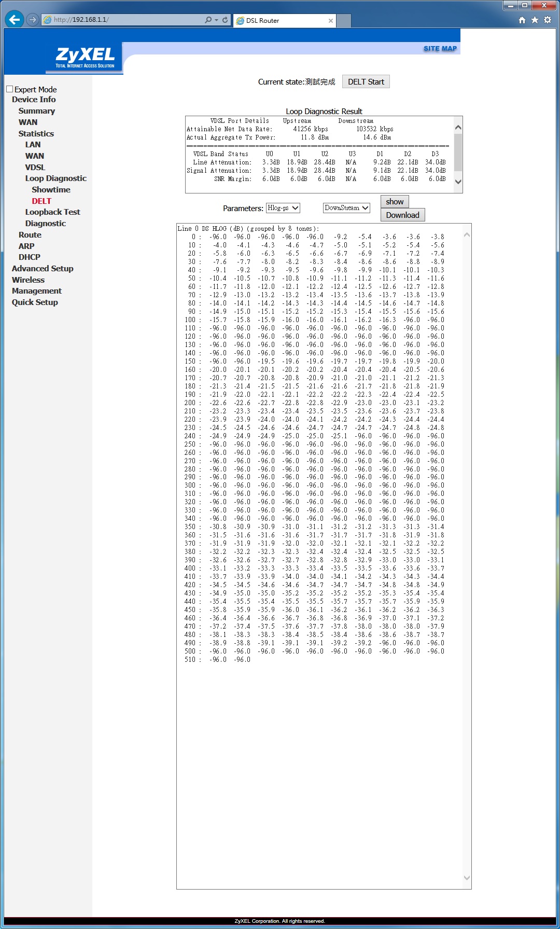Open the Hlog-ps parameter dropdown
The image size is (560, 929).
(x=283, y=208)
